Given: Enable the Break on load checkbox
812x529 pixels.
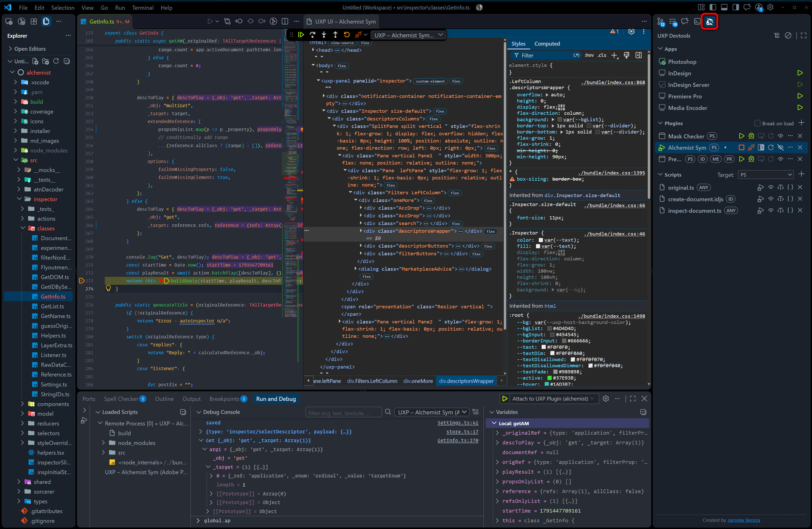Looking at the screenshot, I should click(x=757, y=124).
